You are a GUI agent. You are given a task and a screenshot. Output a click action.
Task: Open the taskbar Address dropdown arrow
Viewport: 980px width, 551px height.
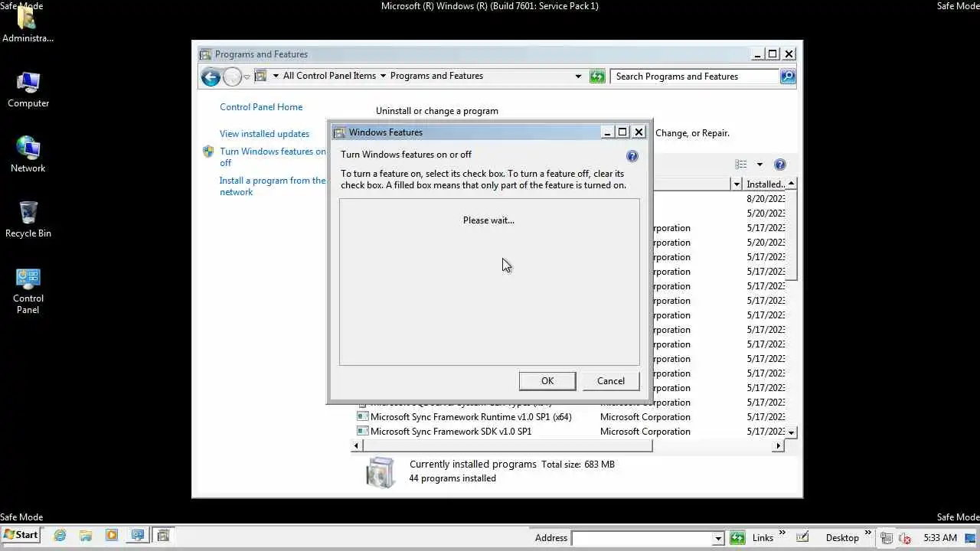718,538
